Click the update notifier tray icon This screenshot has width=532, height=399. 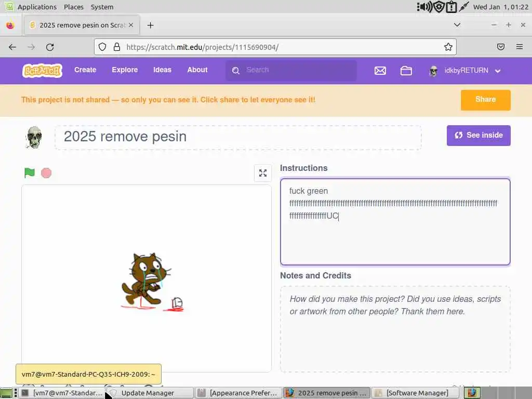451,7
